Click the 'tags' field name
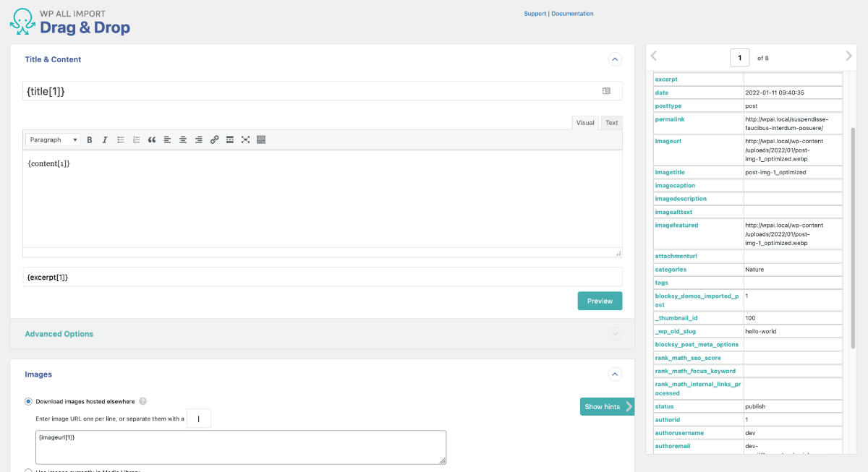The image size is (868, 472). pos(661,283)
